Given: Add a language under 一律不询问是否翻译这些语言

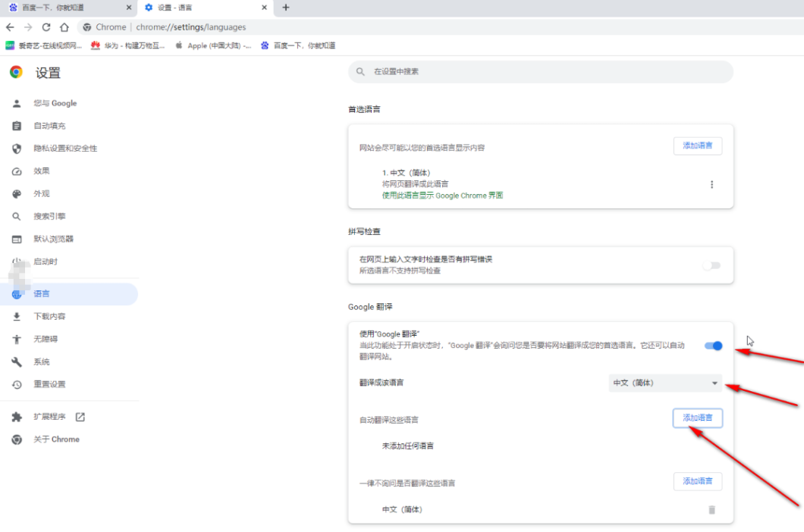Looking at the screenshot, I should point(697,481).
